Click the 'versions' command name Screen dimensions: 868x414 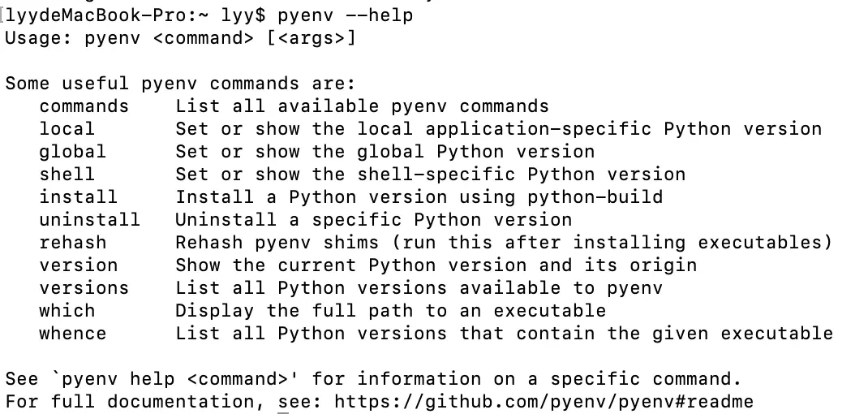pyautogui.click(x=84, y=287)
